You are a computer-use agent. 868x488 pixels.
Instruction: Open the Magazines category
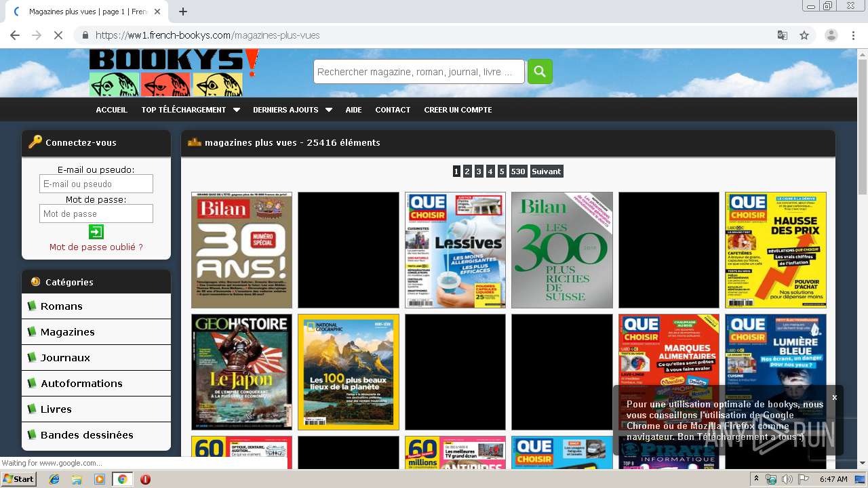96,332
